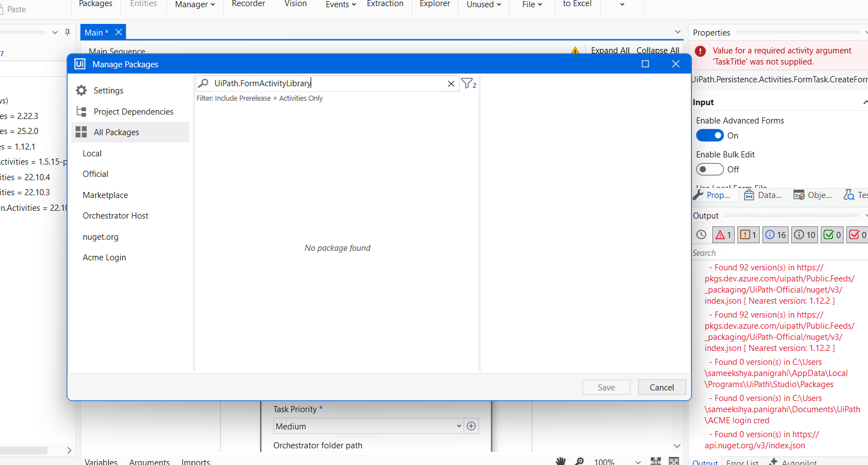Turn on Enable Bulk Edit
The height and width of the screenshot is (465, 868).
(x=710, y=169)
